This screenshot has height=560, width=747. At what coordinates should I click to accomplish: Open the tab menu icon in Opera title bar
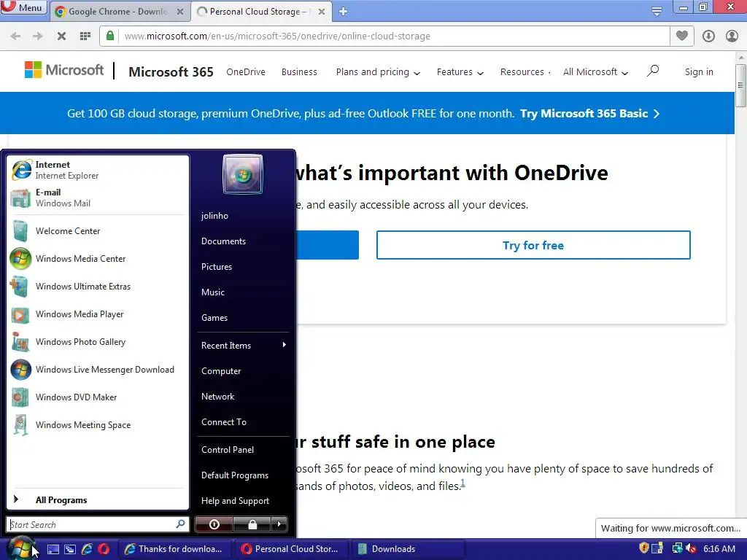(657, 12)
